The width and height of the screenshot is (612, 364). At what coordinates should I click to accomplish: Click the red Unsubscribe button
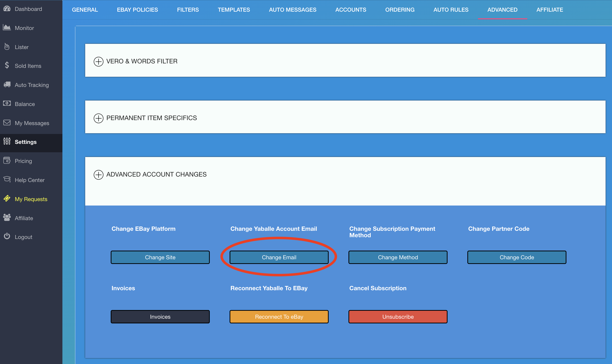pyautogui.click(x=398, y=317)
